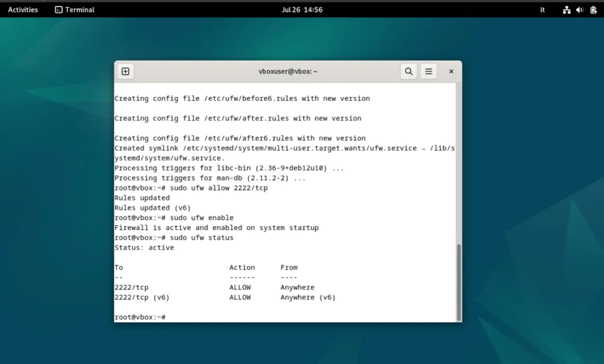Click the 'Processing triggers for libc-bin' line
Image resolution: width=604 pixels, height=364 pixels.
pyautogui.click(x=229, y=168)
